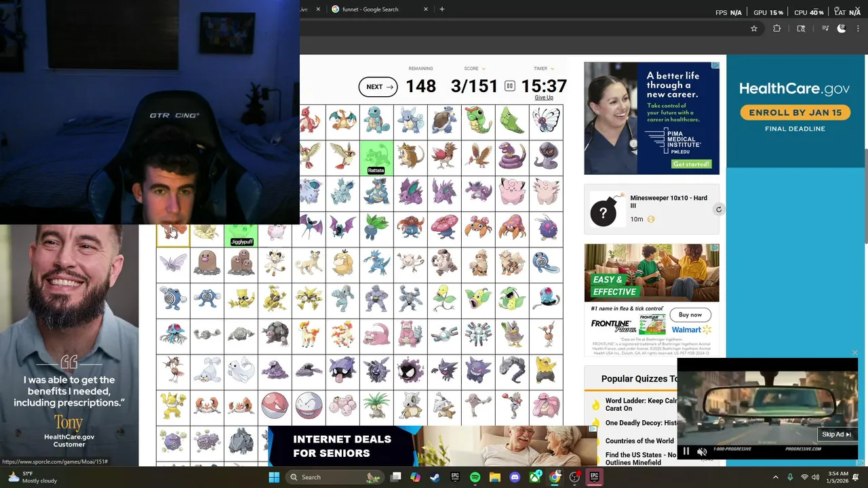Open a new browser tab

coord(442,9)
